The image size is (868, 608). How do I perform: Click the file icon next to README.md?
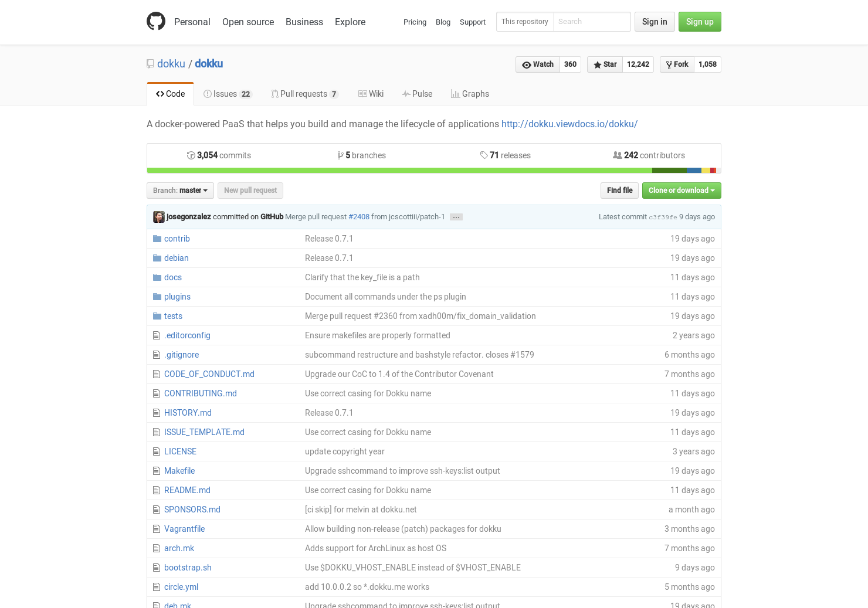(x=157, y=490)
